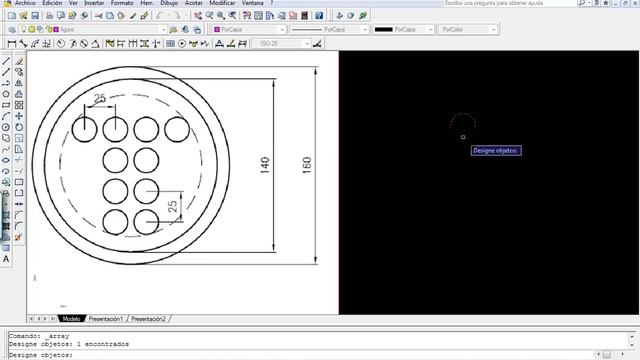Screen dimensions: 640x360
Task: Click the Linear dimension tool
Action: click(12, 43)
